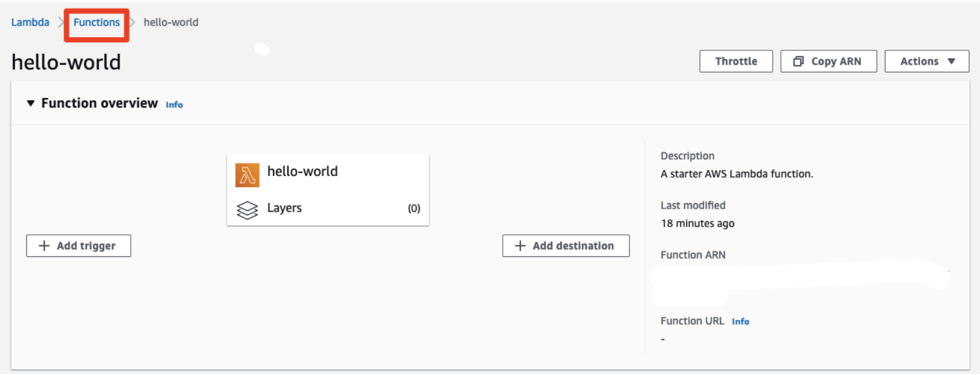Select the description text 'A starter AWS Lambda function.'
Viewport: 980px width, 375px height.
pos(737,174)
